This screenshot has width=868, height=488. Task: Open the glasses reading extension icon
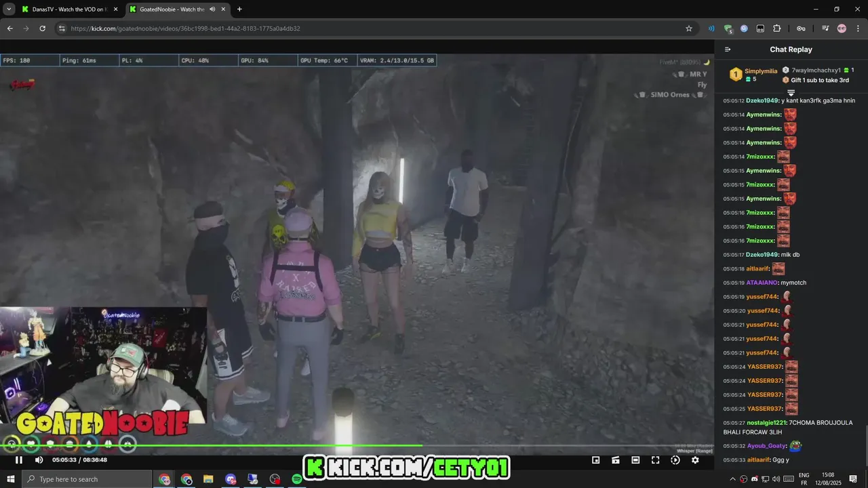coord(801,28)
